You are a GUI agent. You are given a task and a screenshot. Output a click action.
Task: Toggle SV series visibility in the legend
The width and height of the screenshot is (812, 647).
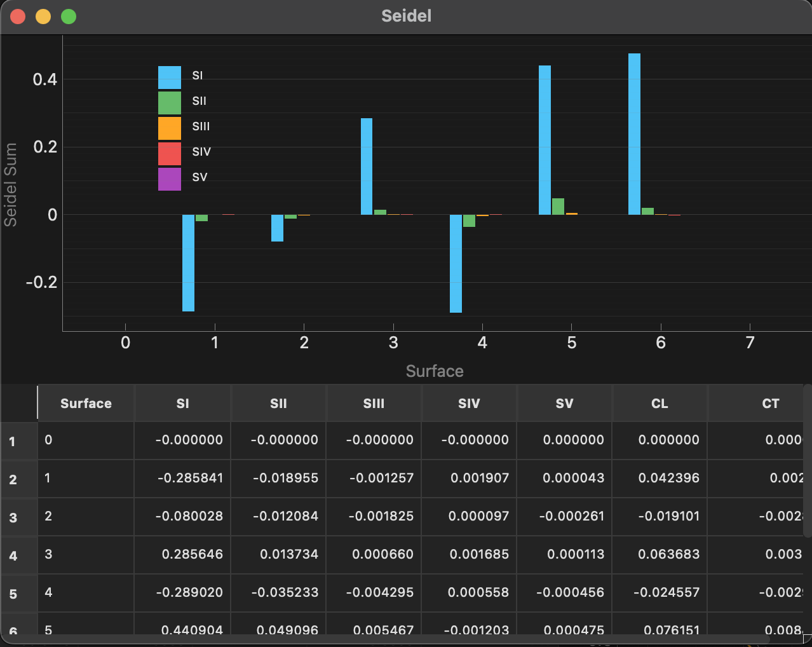[200, 177]
